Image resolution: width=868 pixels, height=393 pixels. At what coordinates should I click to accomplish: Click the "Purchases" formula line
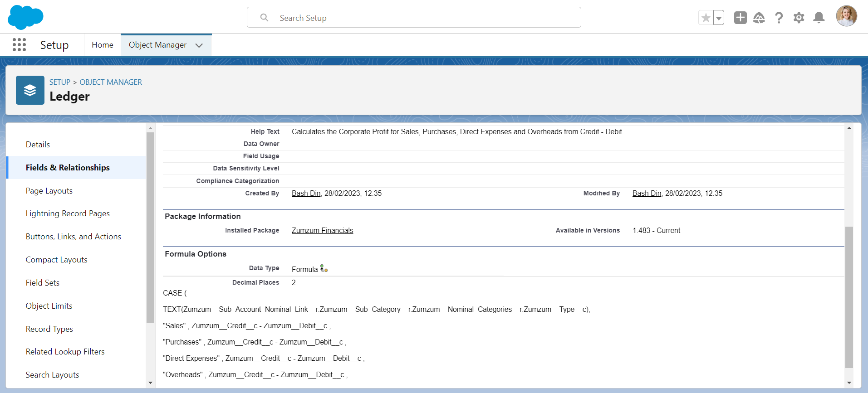coord(255,342)
